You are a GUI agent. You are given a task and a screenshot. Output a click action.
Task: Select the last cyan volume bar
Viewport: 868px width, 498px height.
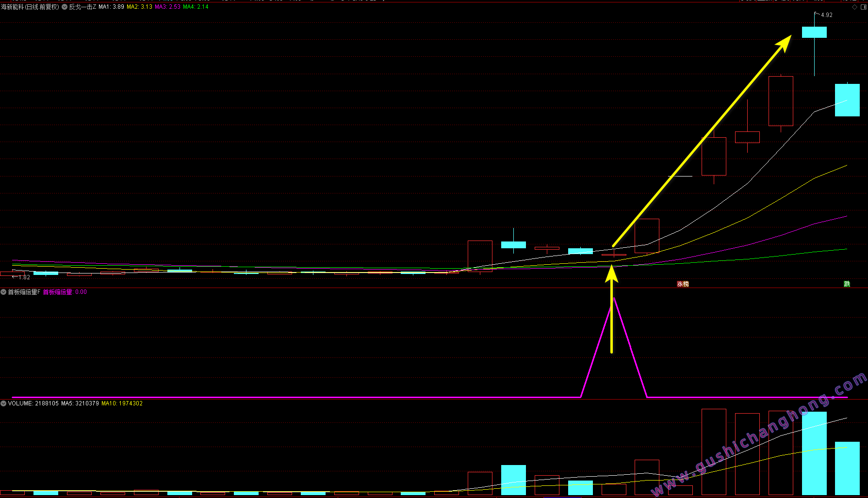pyautogui.click(x=847, y=468)
